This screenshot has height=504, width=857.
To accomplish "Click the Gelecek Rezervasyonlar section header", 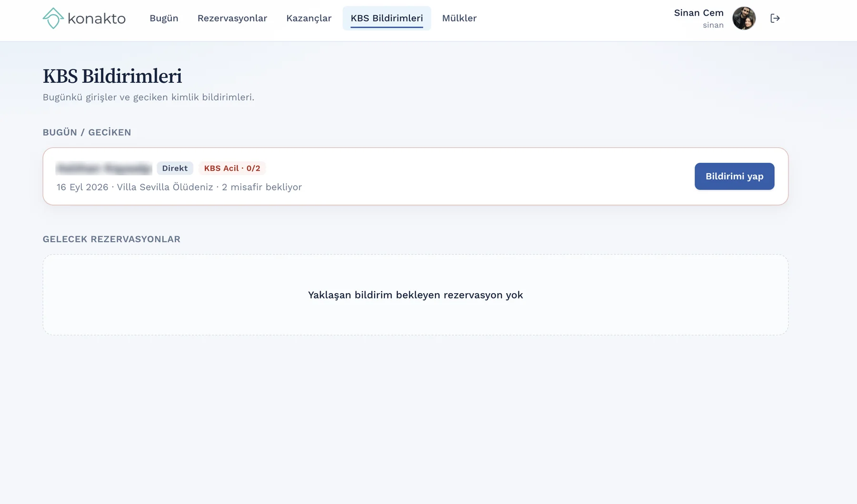I will (x=111, y=239).
